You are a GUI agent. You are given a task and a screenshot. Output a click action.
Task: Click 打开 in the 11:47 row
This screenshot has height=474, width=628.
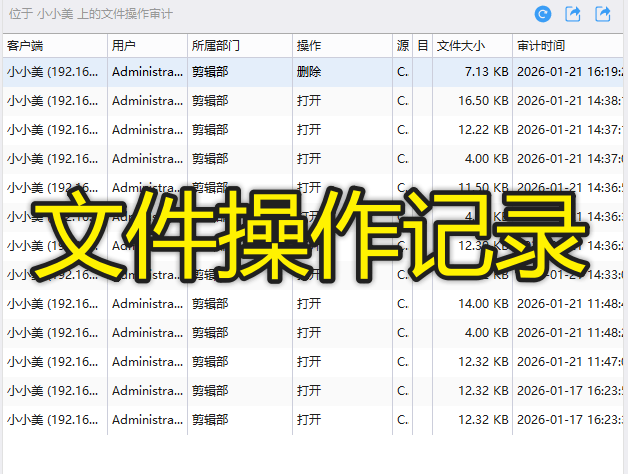click(309, 362)
